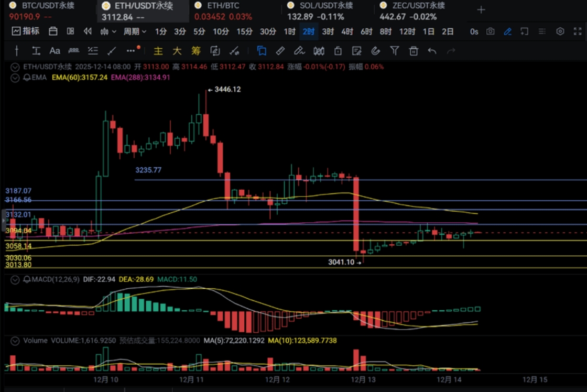Select the 4时 timeframe
This screenshot has height=392, width=587.
(347, 31)
